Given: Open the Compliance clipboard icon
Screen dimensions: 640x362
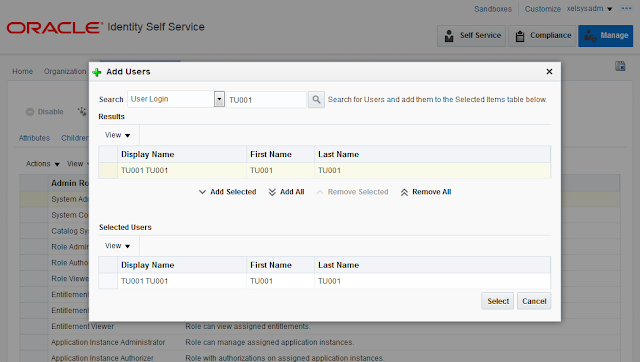Looking at the screenshot, I should pyautogui.click(x=520, y=36).
